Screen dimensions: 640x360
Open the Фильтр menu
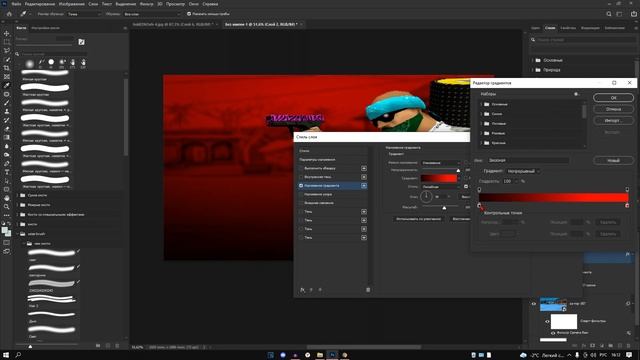pos(147,4)
